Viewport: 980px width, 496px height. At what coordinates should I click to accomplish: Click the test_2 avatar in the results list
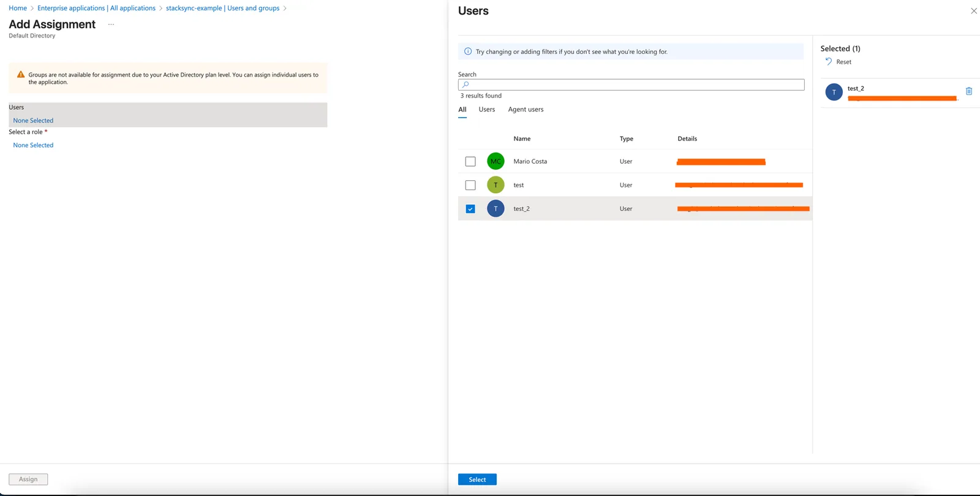(496, 208)
